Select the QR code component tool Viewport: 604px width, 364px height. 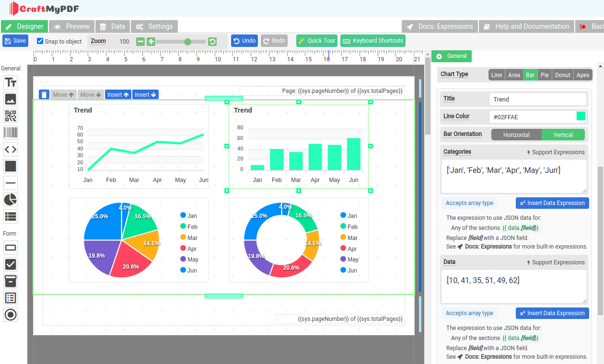[11, 116]
